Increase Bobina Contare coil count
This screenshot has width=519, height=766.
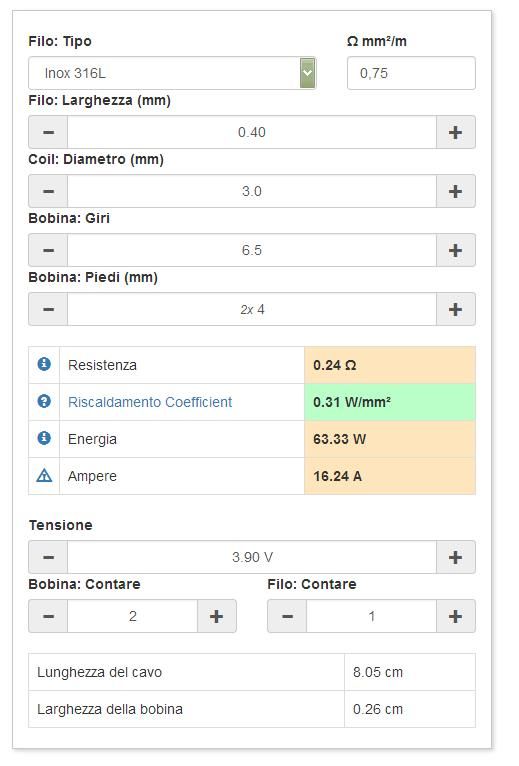click(x=216, y=617)
